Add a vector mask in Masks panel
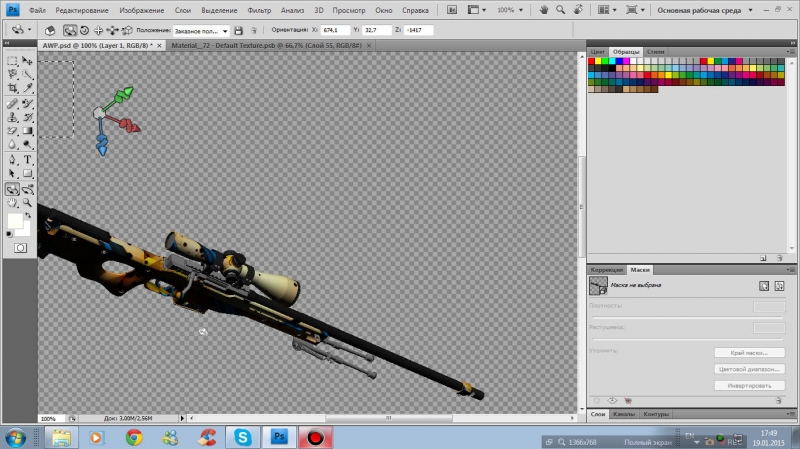The width and height of the screenshot is (800, 449). tap(780, 286)
